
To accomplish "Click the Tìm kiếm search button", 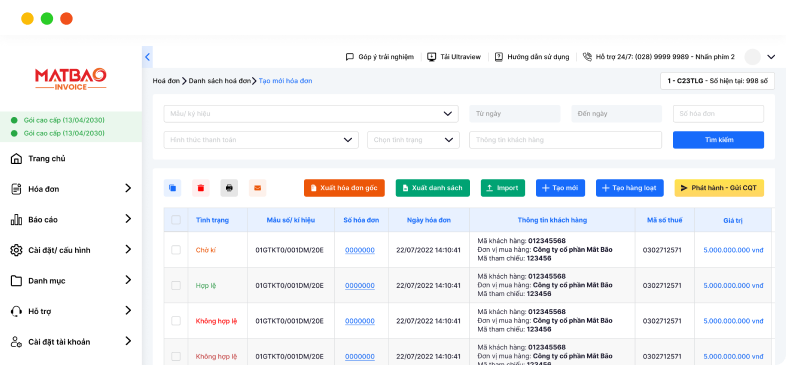I will pyautogui.click(x=718, y=140).
